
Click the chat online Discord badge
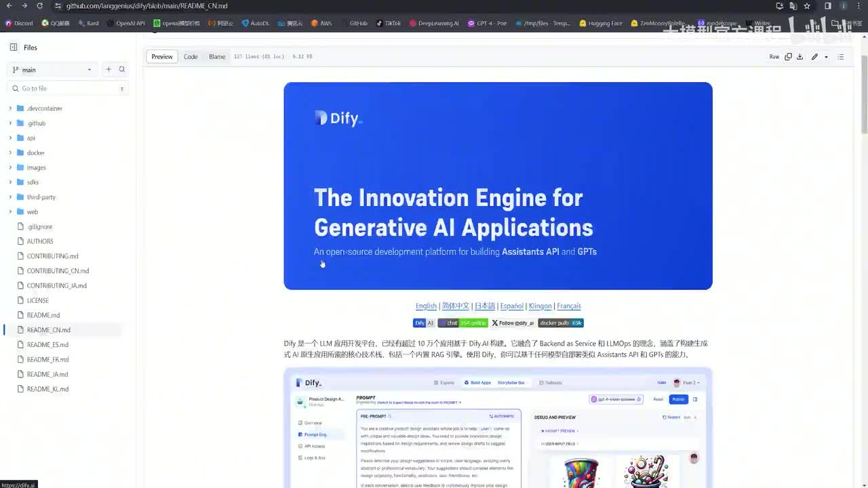point(463,323)
